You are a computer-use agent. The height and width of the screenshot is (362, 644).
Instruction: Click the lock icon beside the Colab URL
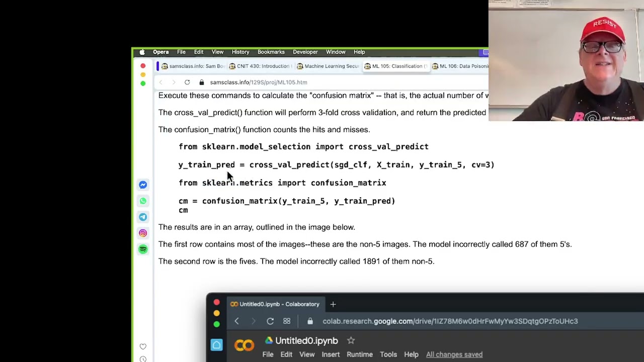pos(310,321)
